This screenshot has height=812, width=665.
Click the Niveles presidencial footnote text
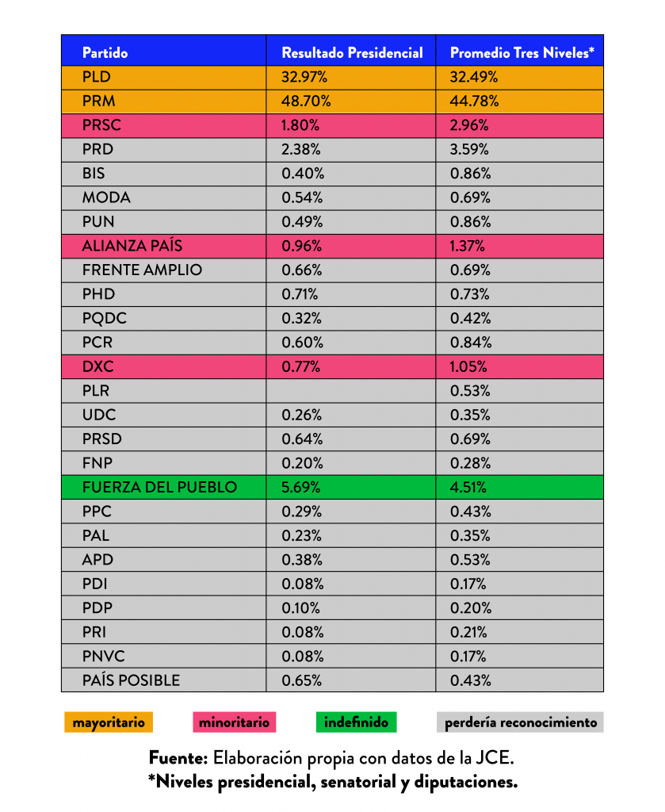coord(332,781)
